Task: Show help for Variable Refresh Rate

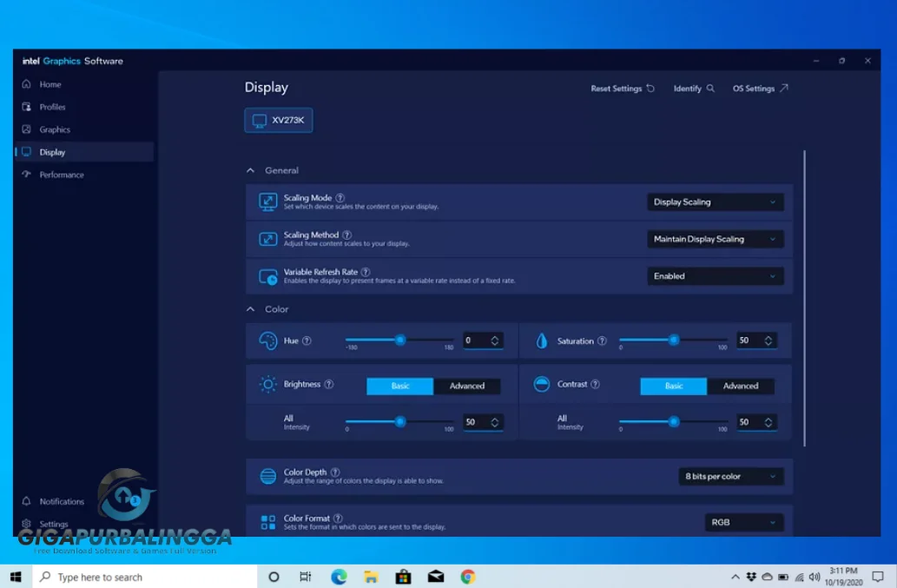Action: coord(366,272)
